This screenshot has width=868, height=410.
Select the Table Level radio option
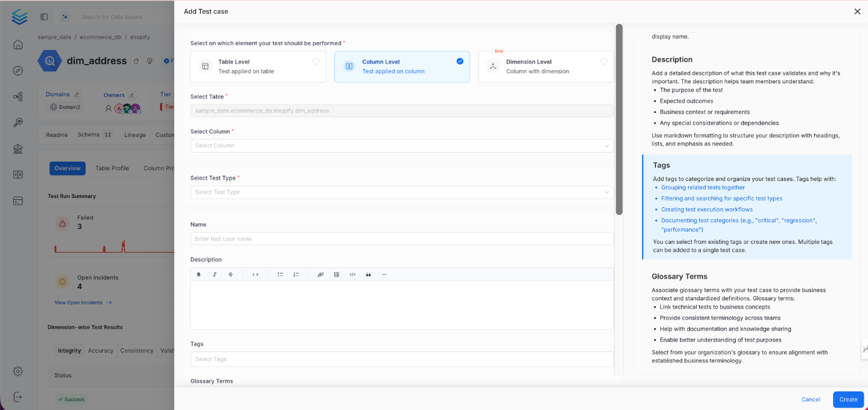point(258,66)
